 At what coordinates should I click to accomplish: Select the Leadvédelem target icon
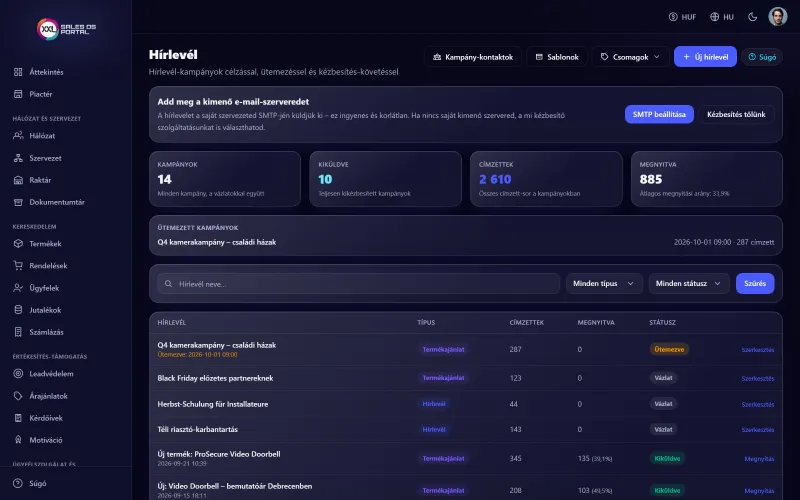click(18, 373)
